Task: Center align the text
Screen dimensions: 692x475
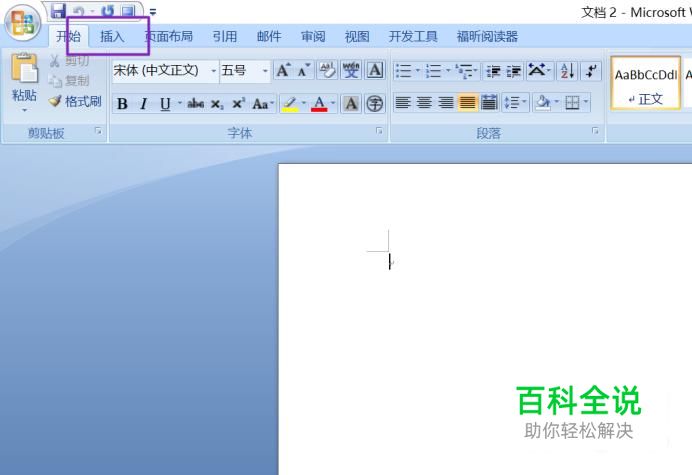Action: (424, 102)
